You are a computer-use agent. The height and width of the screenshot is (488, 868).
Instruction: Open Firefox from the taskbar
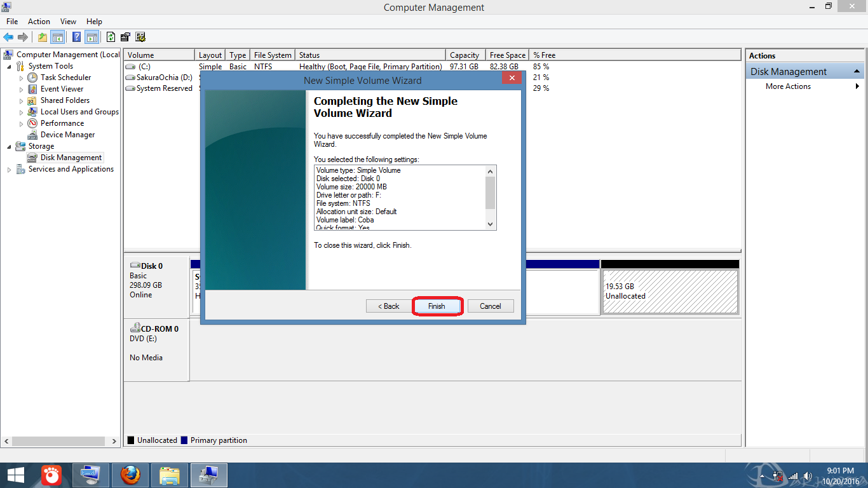[x=130, y=475]
